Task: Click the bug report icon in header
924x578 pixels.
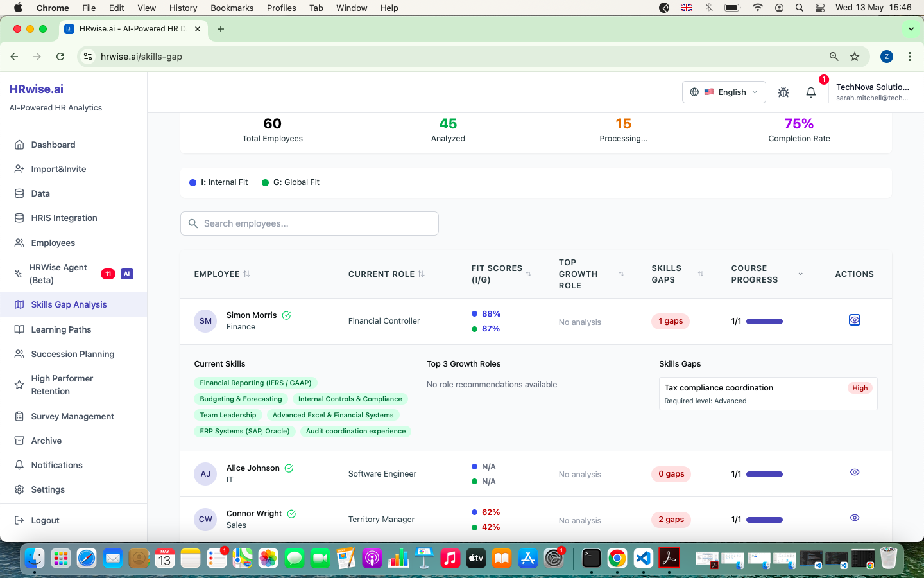Action: pyautogui.click(x=783, y=92)
